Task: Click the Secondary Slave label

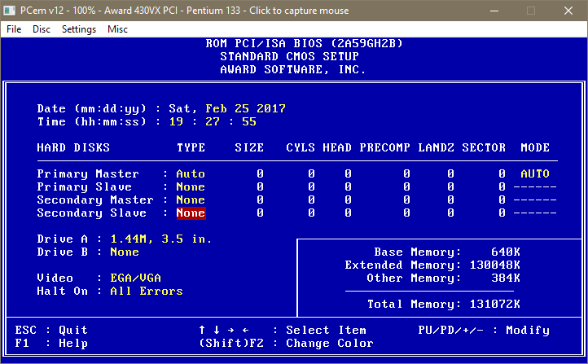Action: pos(91,213)
